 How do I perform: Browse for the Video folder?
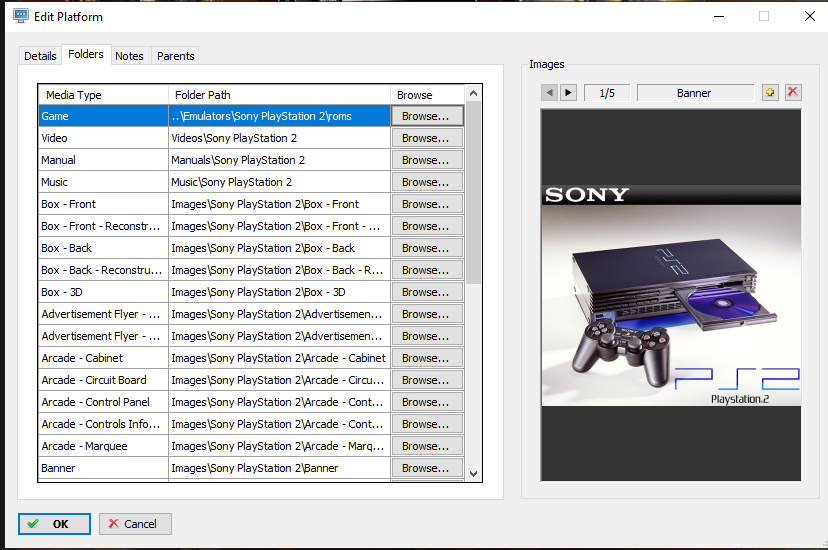pos(427,138)
